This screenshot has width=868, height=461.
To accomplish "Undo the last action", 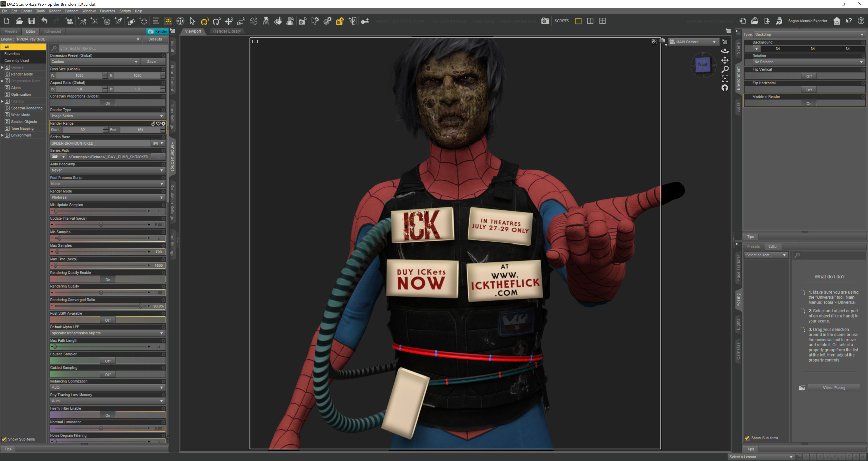I will (44, 21).
